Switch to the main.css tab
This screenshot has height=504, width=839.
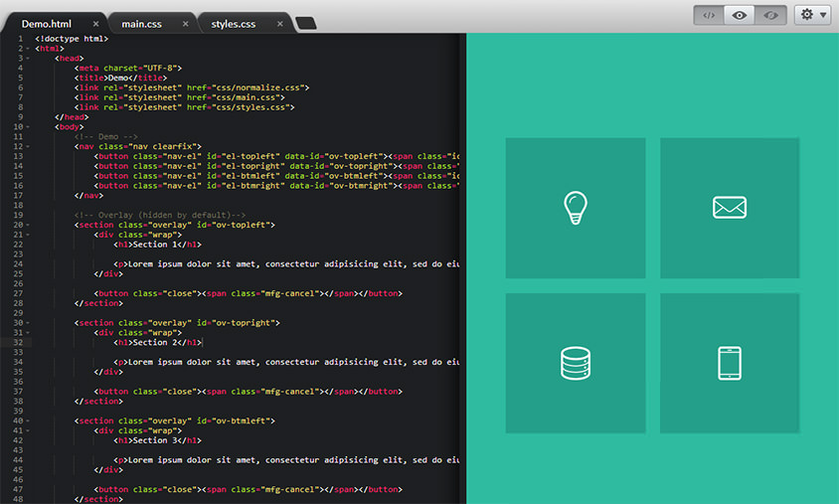click(141, 23)
